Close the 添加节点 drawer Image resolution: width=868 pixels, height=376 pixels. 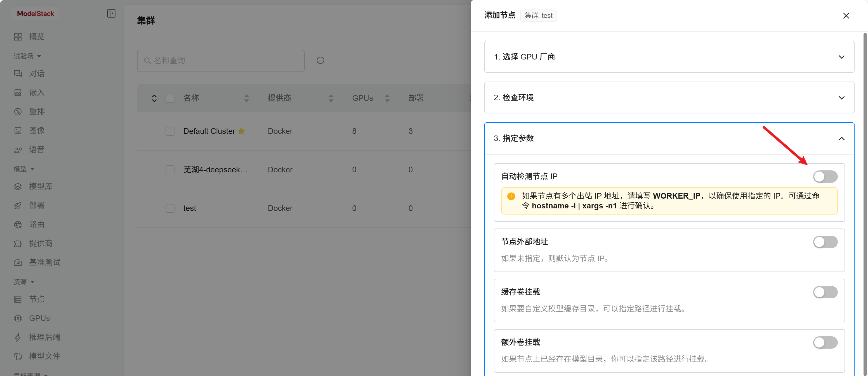pyautogui.click(x=846, y=15)
